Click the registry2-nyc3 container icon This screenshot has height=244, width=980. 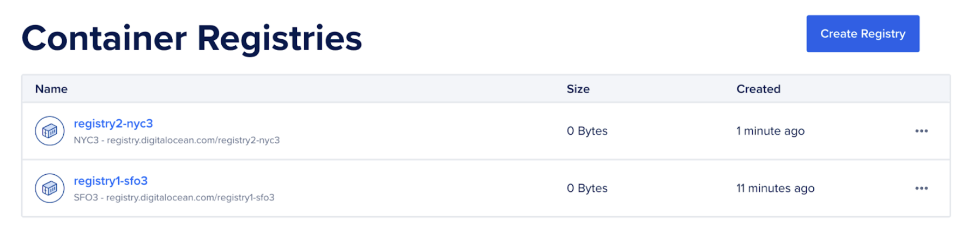pos(50,131)
